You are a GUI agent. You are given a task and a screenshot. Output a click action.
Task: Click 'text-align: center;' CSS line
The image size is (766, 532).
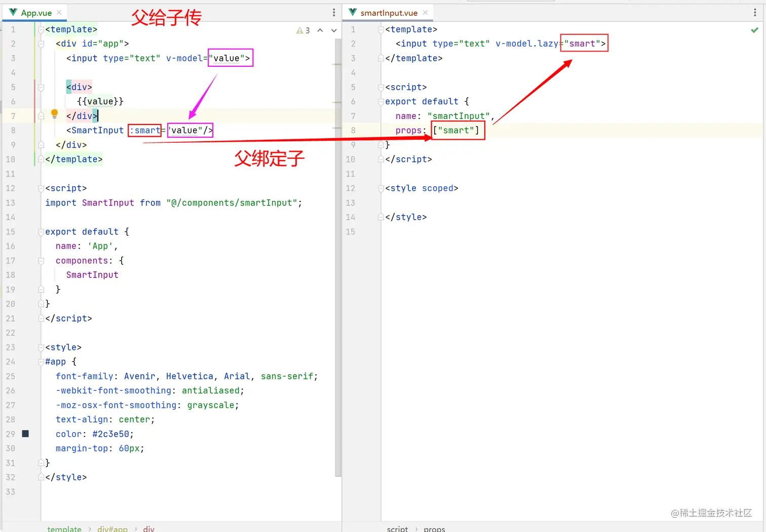(105, 420)
